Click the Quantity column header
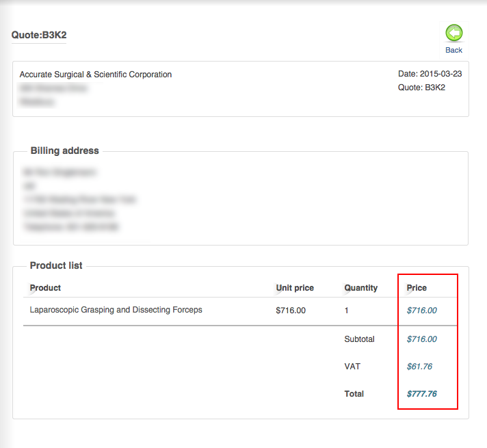This screenshot has height=448, width=487. tap(361, 288)
